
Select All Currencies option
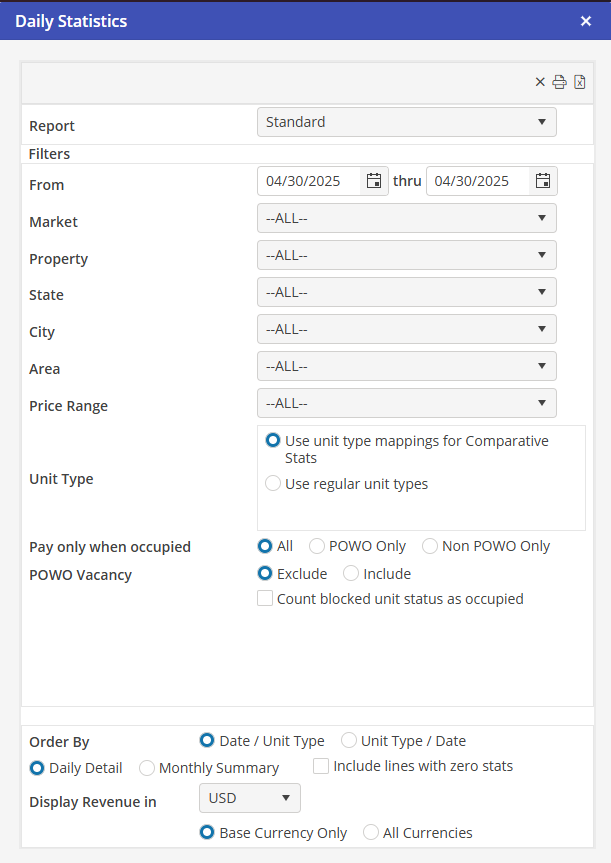[371, 833]
